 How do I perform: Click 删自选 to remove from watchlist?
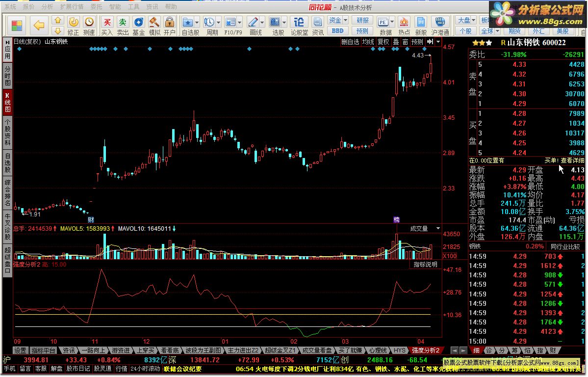click(x=350, y=42)
